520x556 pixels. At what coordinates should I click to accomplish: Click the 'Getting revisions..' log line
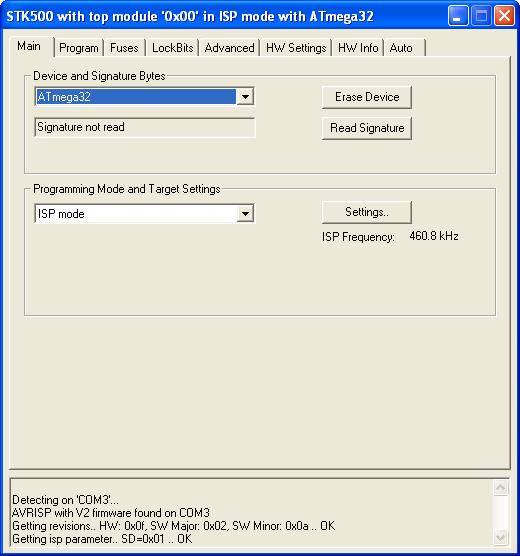point(173,526)
